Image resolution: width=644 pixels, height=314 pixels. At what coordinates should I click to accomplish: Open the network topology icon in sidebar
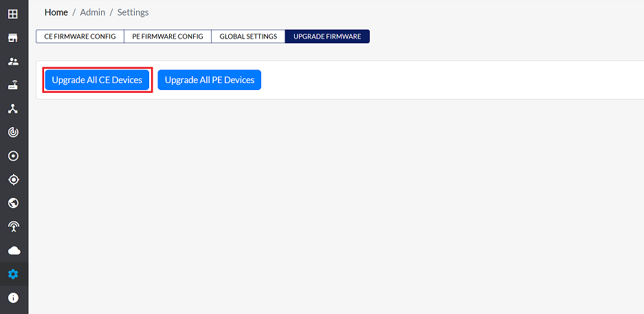[13, 109]
